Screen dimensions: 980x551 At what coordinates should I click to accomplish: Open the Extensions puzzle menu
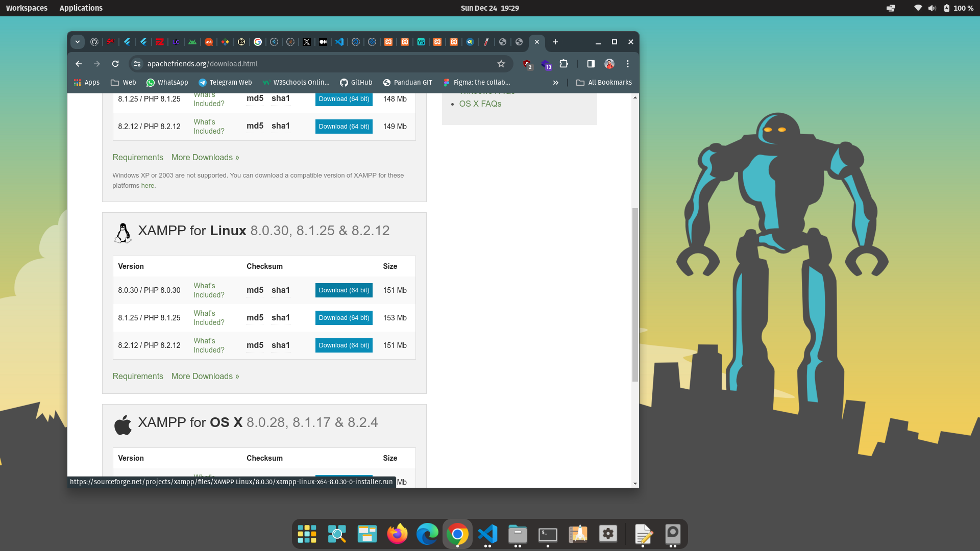564,64
